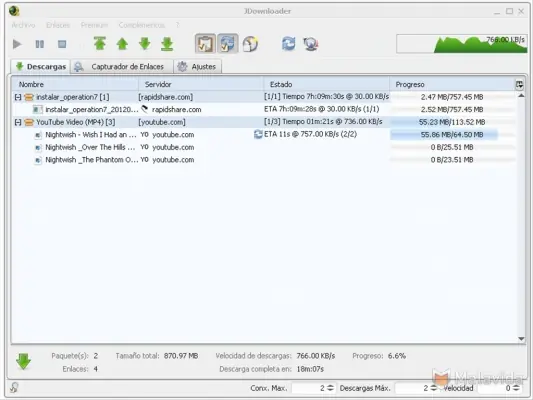Viewport: 533px width, 400px height.
Task: Click file icon of Nightwish _Over The Hills
Action: point(38,147)
